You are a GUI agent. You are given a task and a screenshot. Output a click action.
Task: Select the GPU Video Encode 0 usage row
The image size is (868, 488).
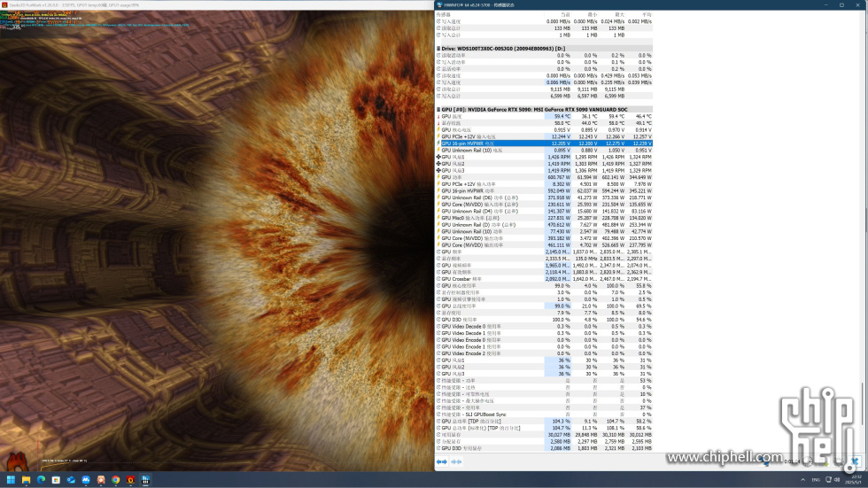pyautogui.click(x=544, y=340)
